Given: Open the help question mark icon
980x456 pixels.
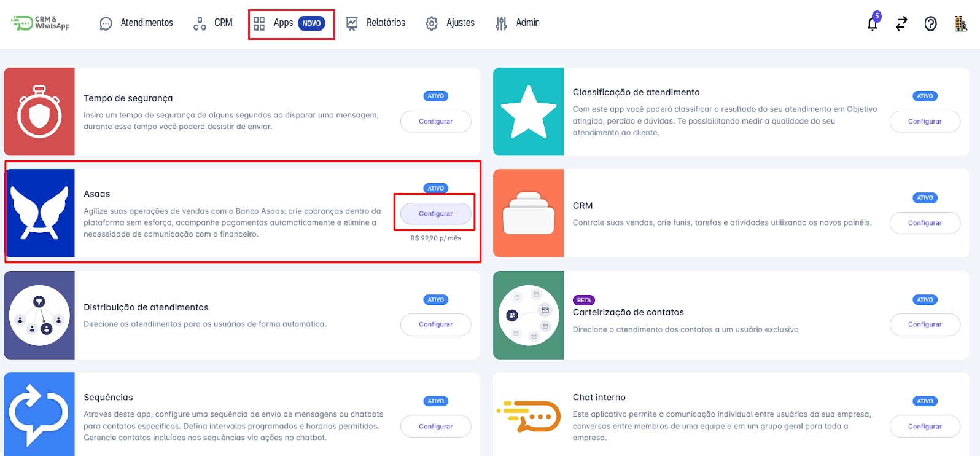Looking at the screenshot, I should click(x=931, y=23).
